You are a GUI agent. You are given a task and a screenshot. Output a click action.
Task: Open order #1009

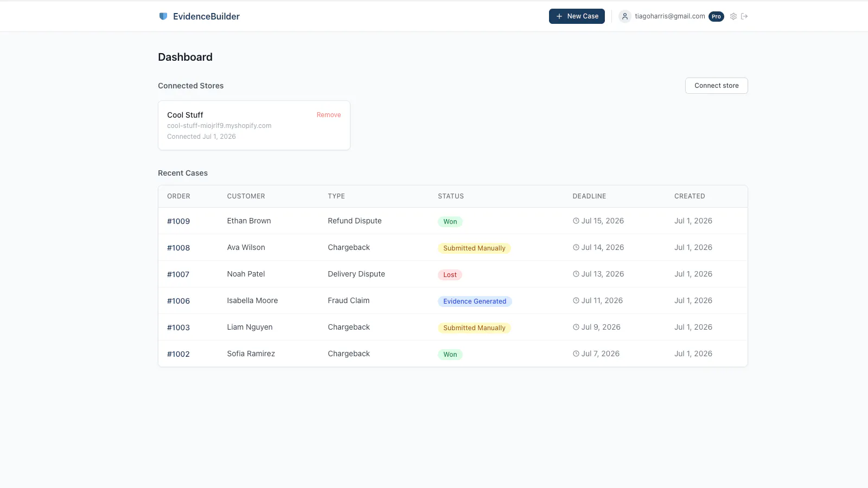click(178, 221)
